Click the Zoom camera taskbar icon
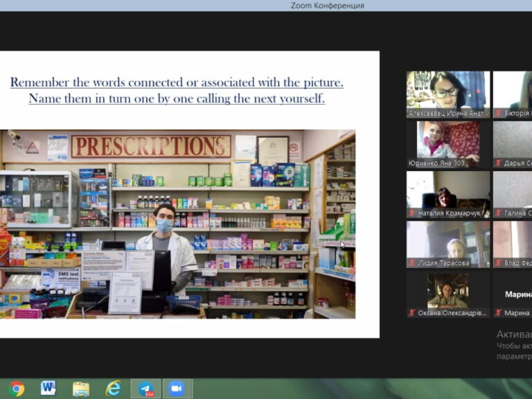Viewport: 532px width, 399px height. [177, 389]
